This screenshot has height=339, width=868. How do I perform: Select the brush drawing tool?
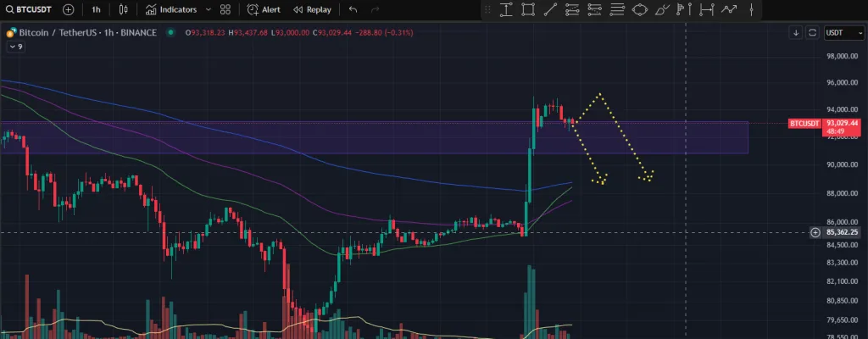(661, 9)
